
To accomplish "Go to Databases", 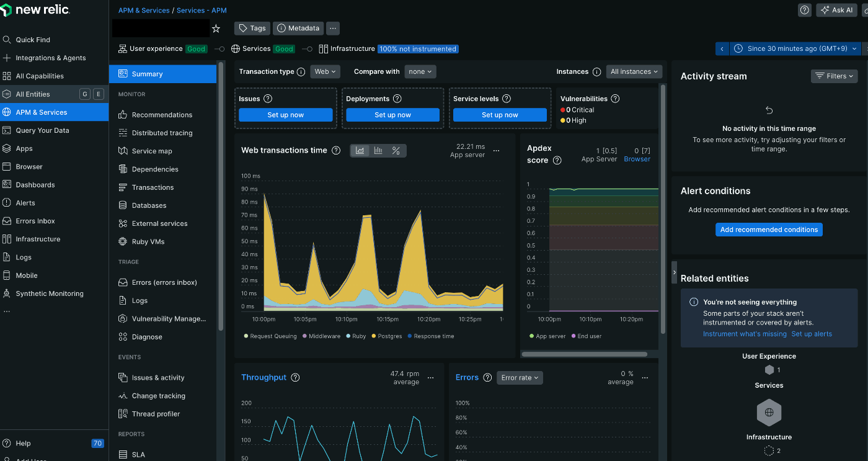I will pos(149,205).
